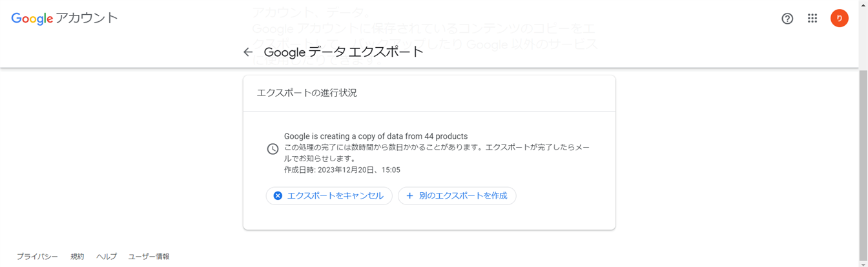Go back using the left arrow

coord(248,52)
